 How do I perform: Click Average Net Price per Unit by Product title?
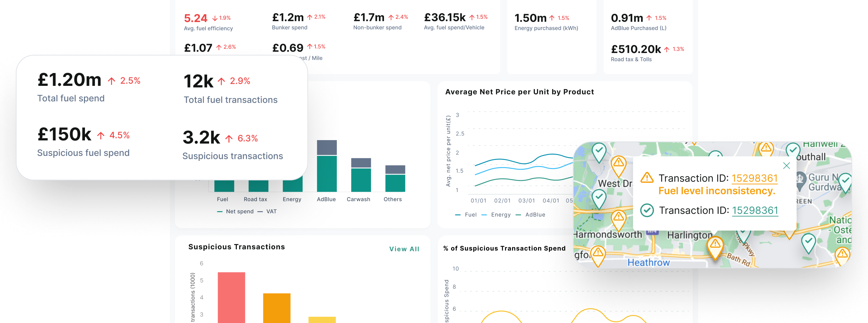click(x=519, y=92)
